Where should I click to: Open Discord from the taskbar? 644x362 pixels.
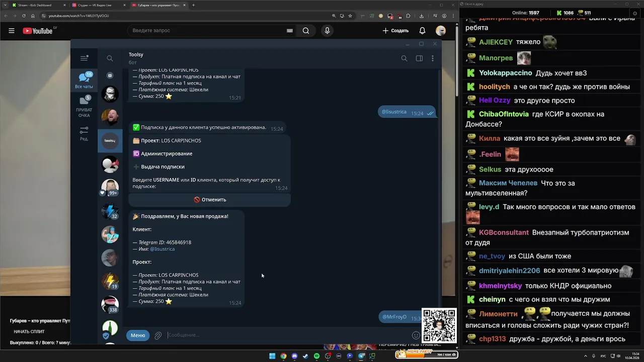[x=294, y=356]
